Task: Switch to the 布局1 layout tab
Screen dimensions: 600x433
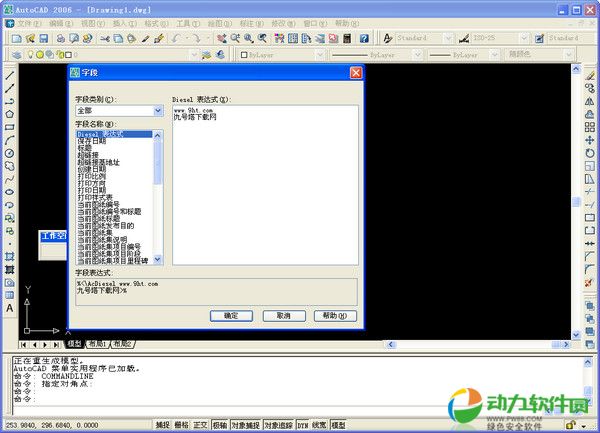Action: 97,344
